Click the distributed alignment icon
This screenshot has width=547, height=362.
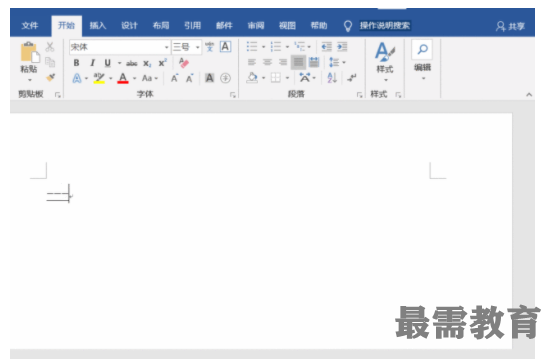(x=314, y=62)
